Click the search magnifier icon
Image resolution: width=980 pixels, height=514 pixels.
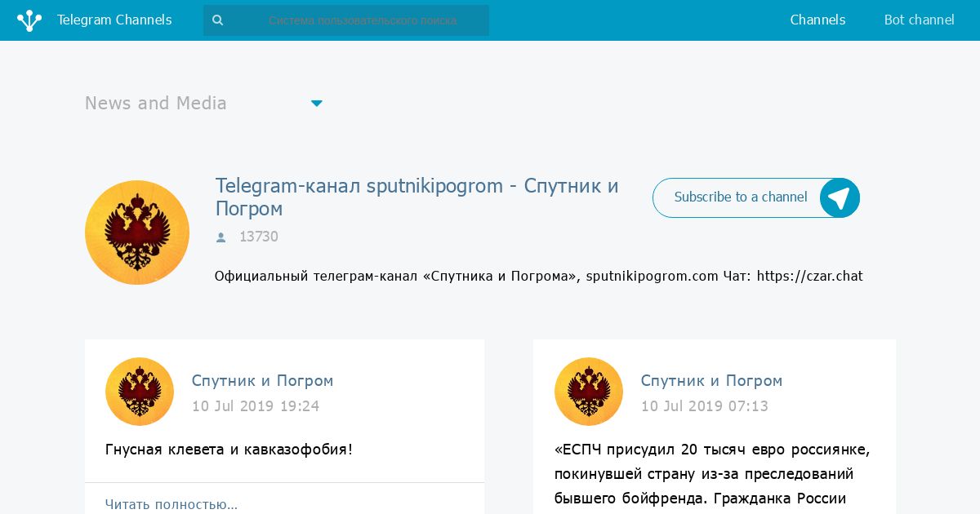click(x=218, y=20)
